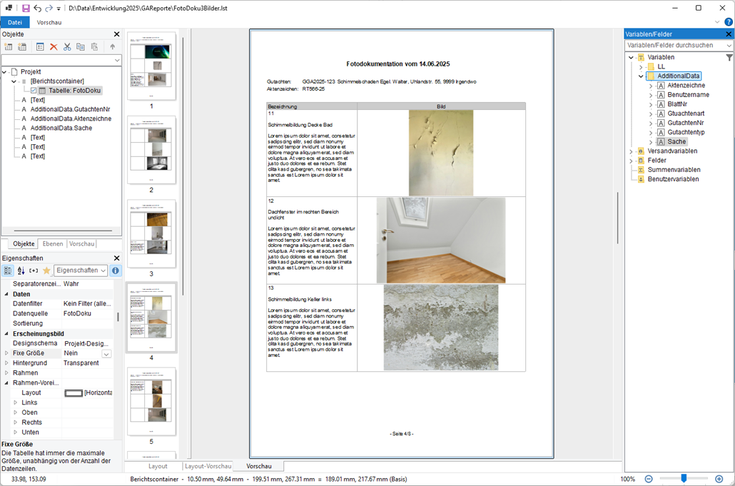Expand the Versandvariablen node
This screenshot has height=486, width=735.
coord(629,151)
